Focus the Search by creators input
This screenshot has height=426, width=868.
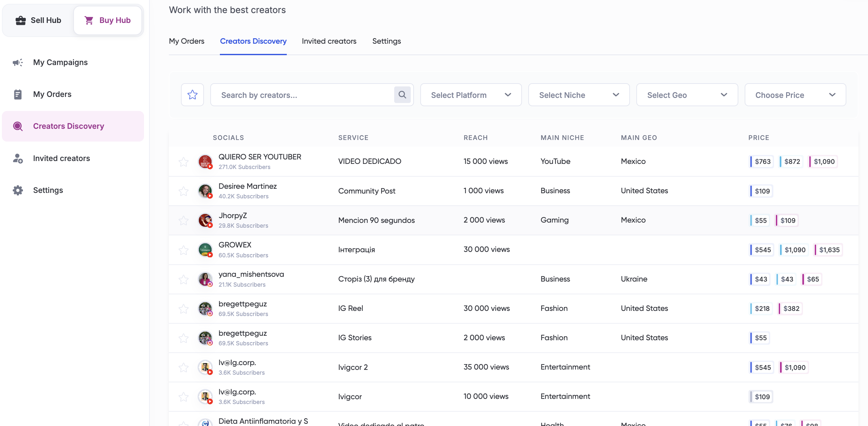303,95
